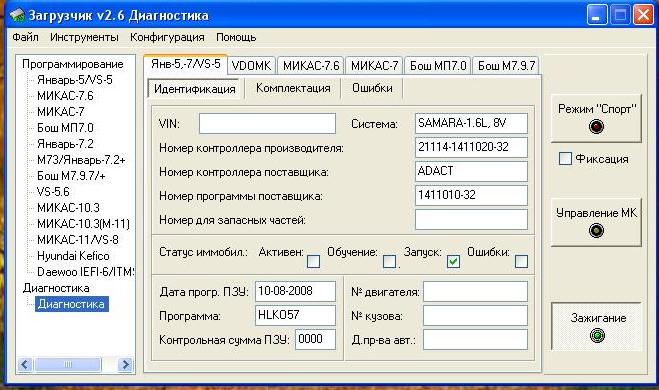This screenshot has width=659, height=390.
Task: Open the Файл menu
Action: tap(25, 37)
